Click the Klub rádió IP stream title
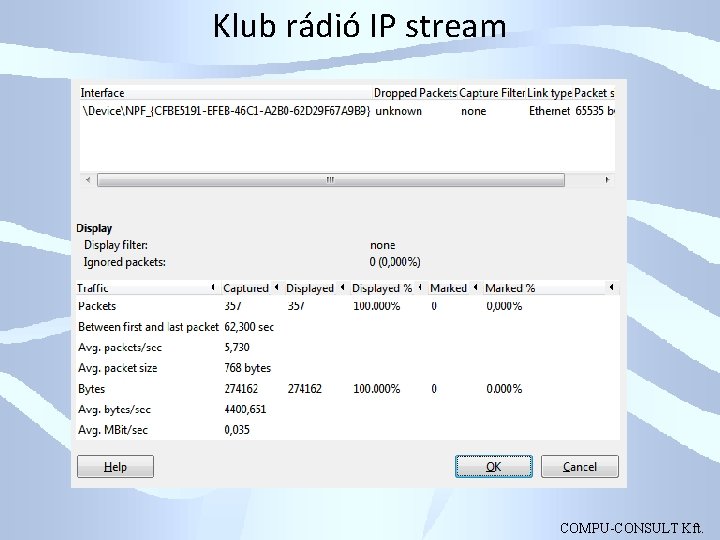 tap(360, 26)
